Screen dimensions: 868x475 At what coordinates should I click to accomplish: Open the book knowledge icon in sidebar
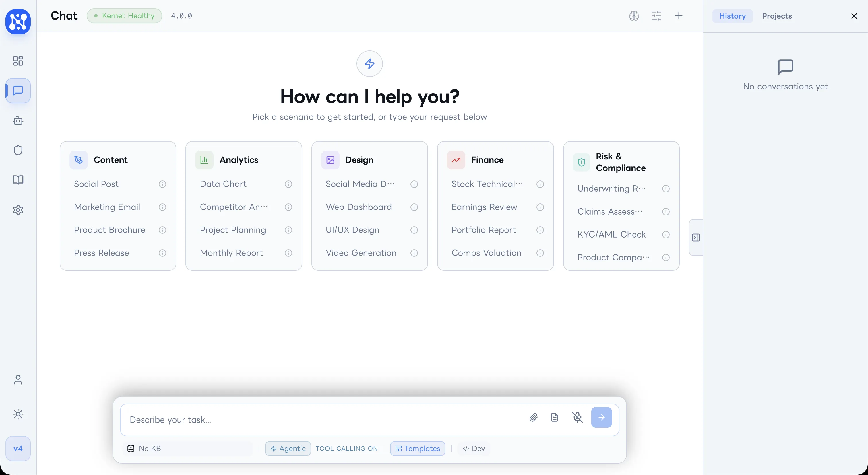click(x=18, y=180)
